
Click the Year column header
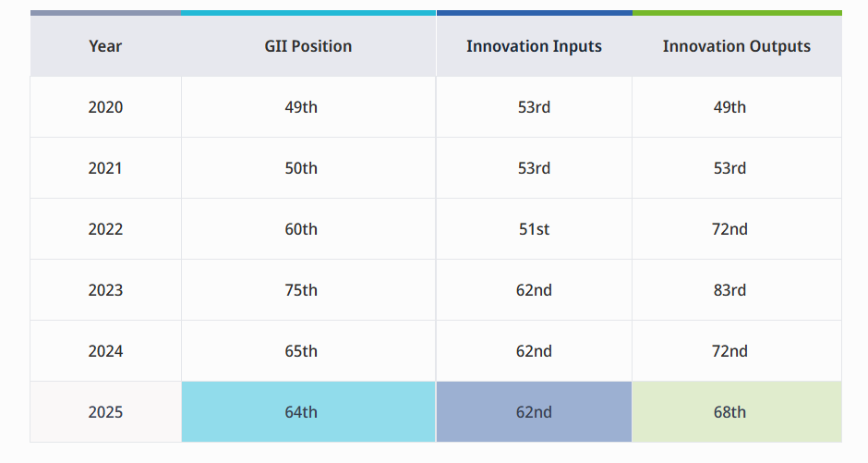click(105, 46)
